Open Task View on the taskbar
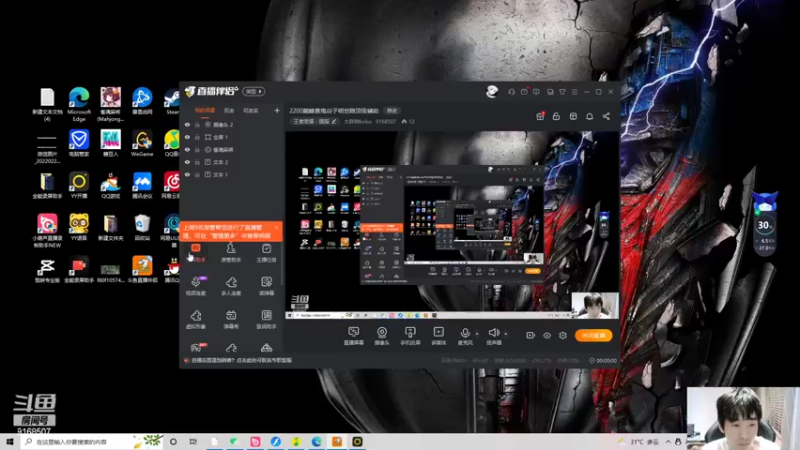The height and width of the screenshot is (450, 800). [x=193, y=442]
